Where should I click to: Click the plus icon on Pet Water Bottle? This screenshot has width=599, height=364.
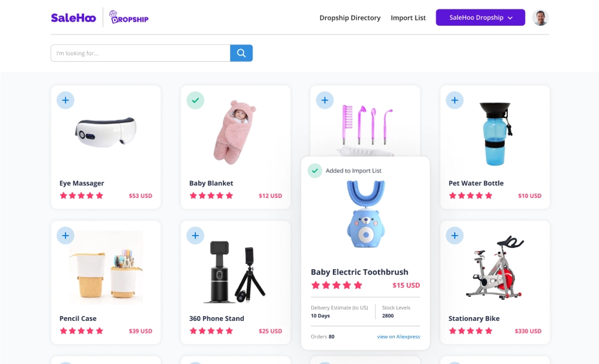click(455, 100)
